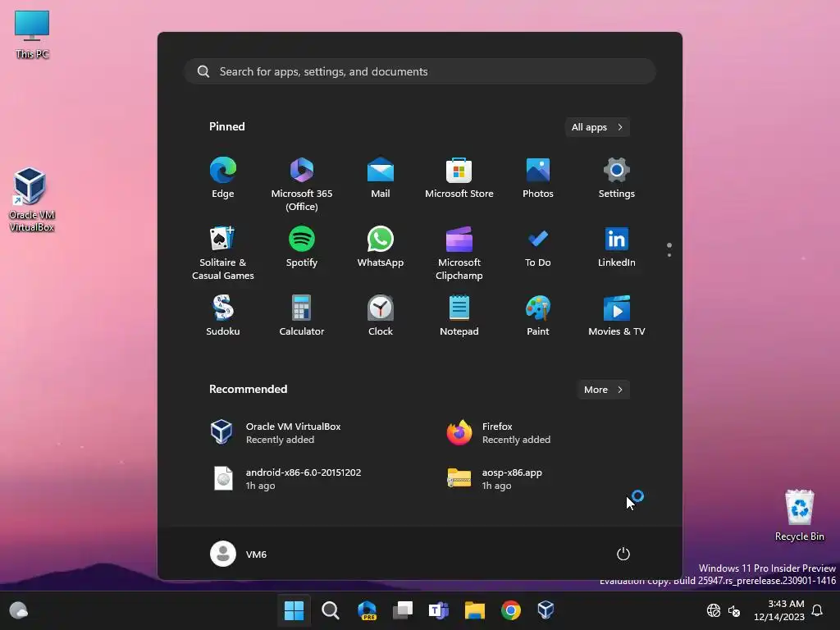This screenshot has width=840, height=630.
Task: Open Microsoft Clipchamp
Action: click(459, 253)
